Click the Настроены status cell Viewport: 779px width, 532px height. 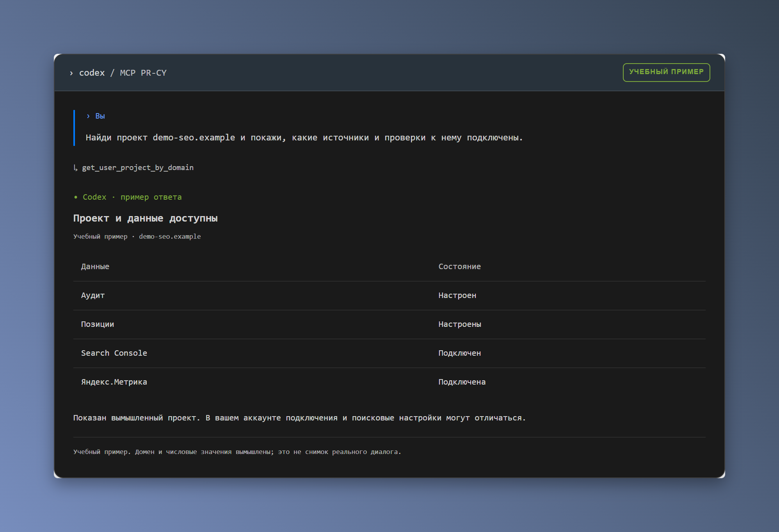click(460, 325)
